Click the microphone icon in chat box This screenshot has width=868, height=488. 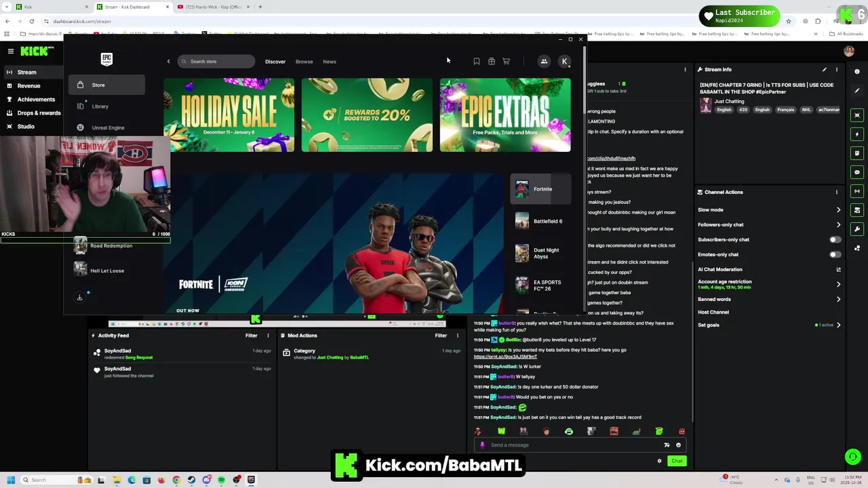[x=482, y=445]
